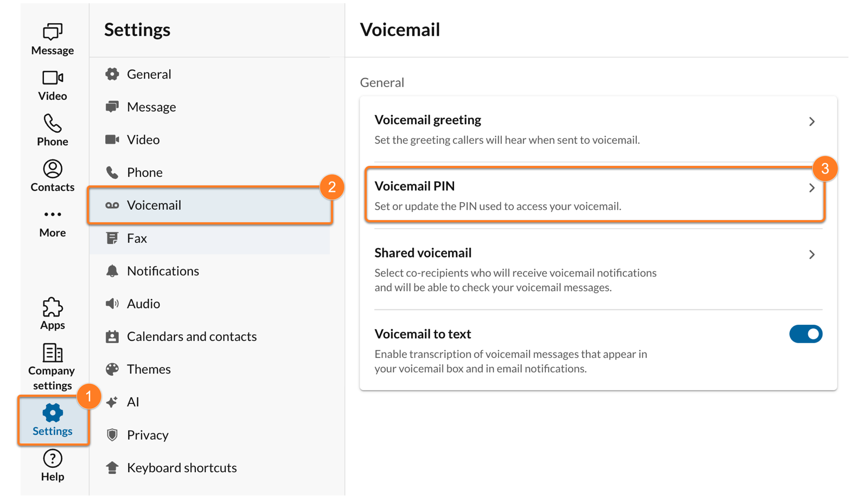
Task: Select Notifications in settings list
Action: pos(163,271)
